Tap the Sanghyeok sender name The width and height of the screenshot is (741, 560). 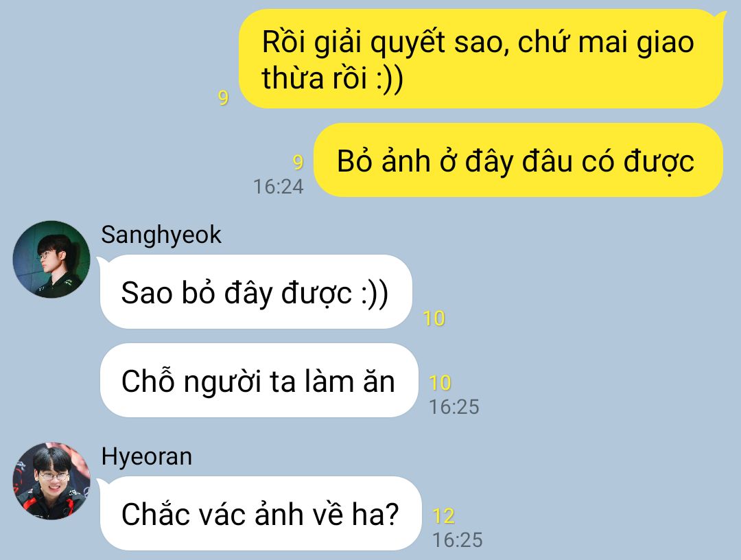tap(161, 235)
